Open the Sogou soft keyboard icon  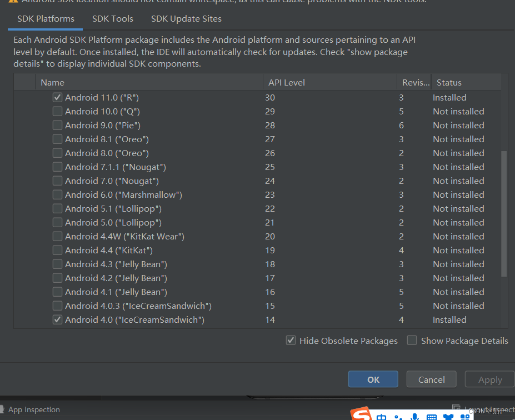(x=431, y=417)
